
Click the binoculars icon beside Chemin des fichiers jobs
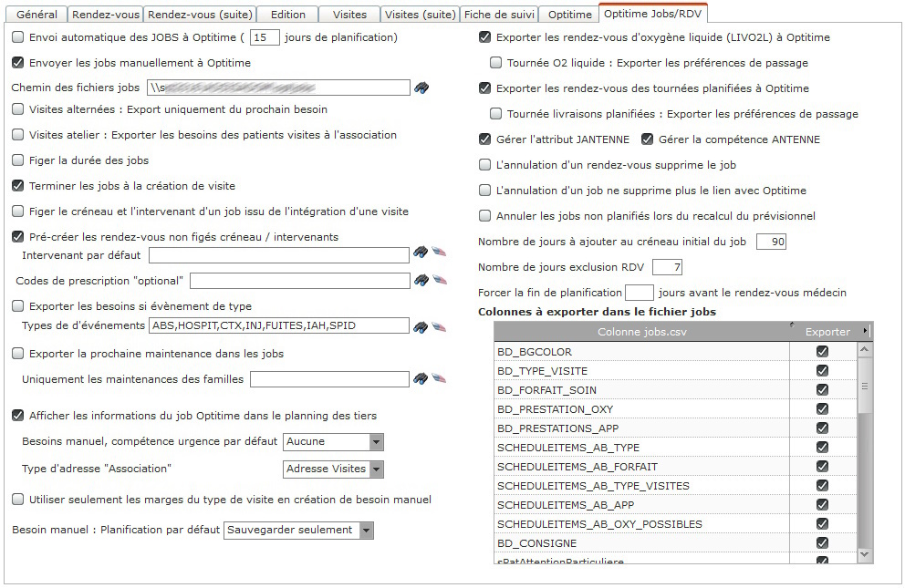421,88
